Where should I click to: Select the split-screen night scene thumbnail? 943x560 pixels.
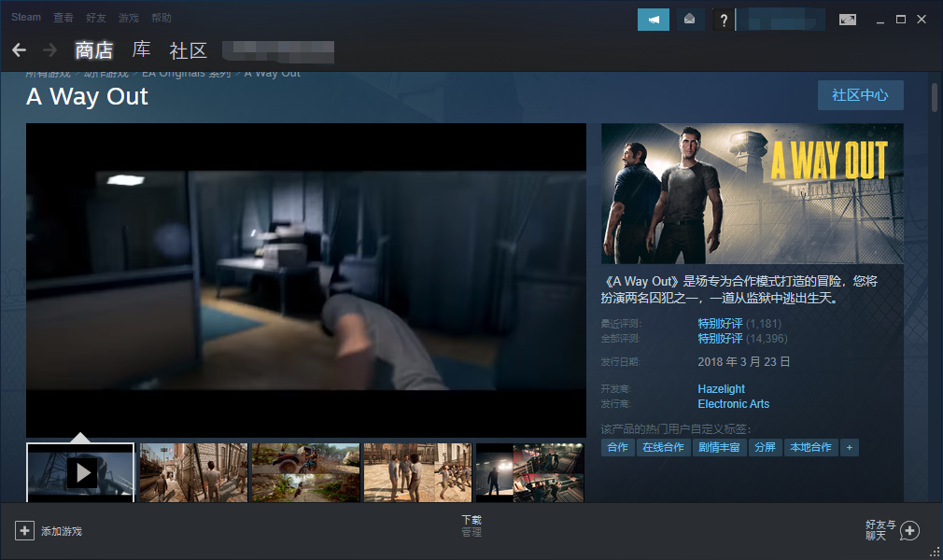click(529, 473)
